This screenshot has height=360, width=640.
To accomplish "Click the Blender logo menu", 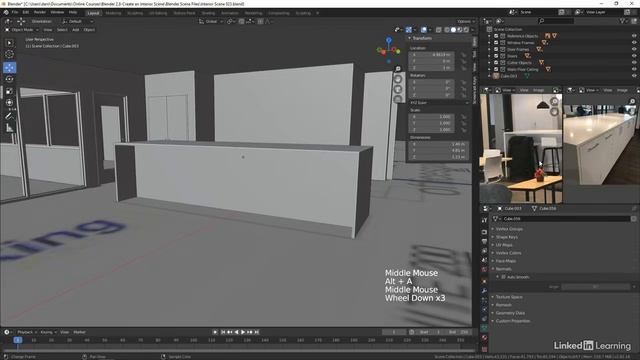I will pyautogui.click(x=6, y=12).
